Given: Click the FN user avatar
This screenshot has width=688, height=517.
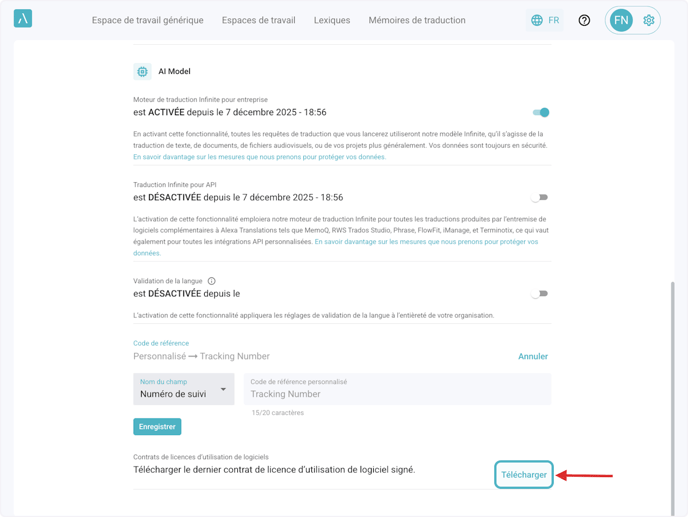Looking at the screenshot, I should coord(621,20).
